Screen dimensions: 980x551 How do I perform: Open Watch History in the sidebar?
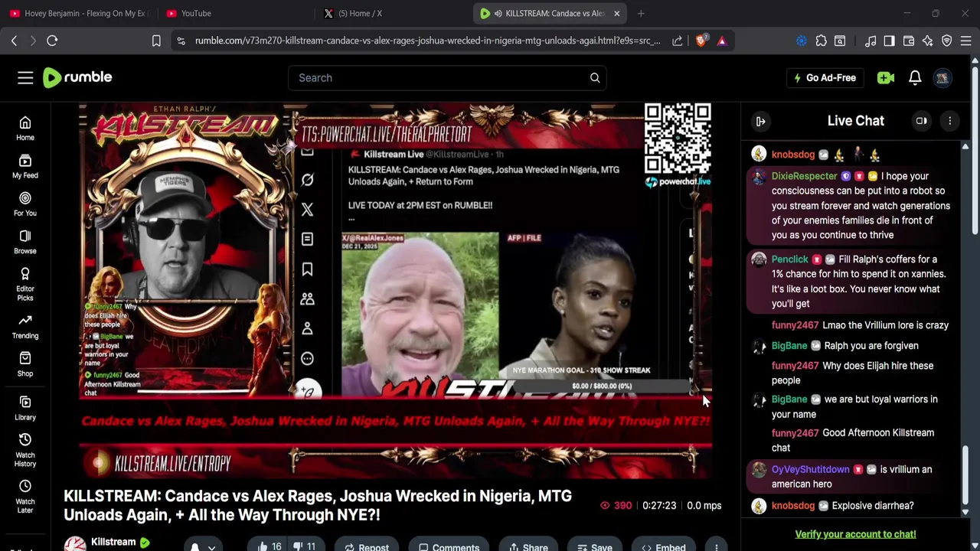tap(25, 450)
